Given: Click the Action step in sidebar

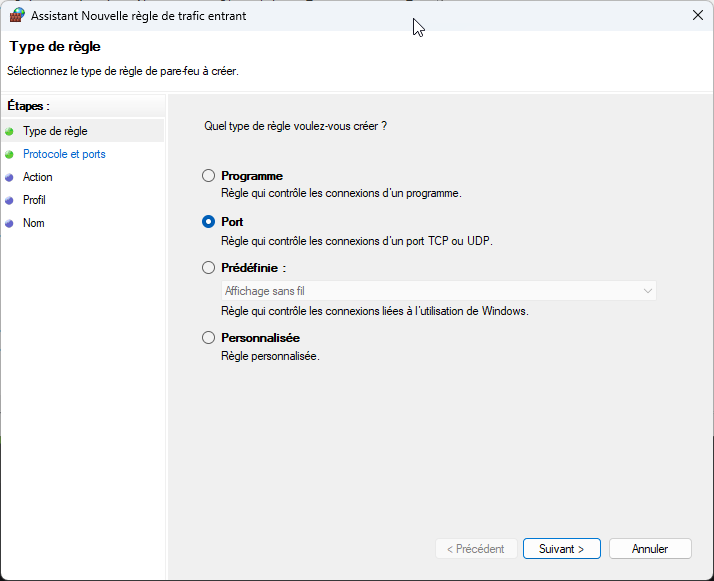Looking at the screenshot, I should click(38, 177).
